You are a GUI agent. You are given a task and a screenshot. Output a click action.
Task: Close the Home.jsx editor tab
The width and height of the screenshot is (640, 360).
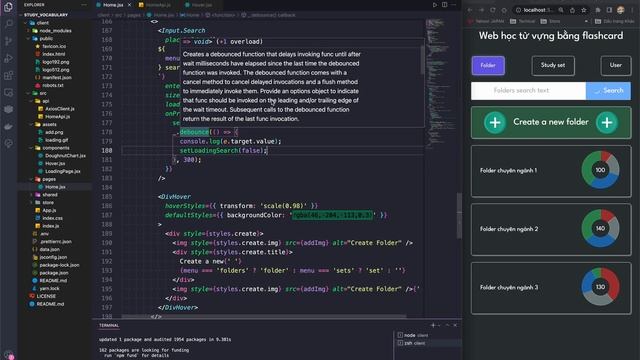click(130, 5)
